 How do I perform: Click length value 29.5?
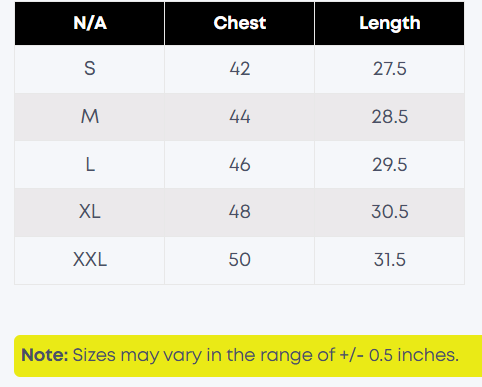click(x=389, y=164)
